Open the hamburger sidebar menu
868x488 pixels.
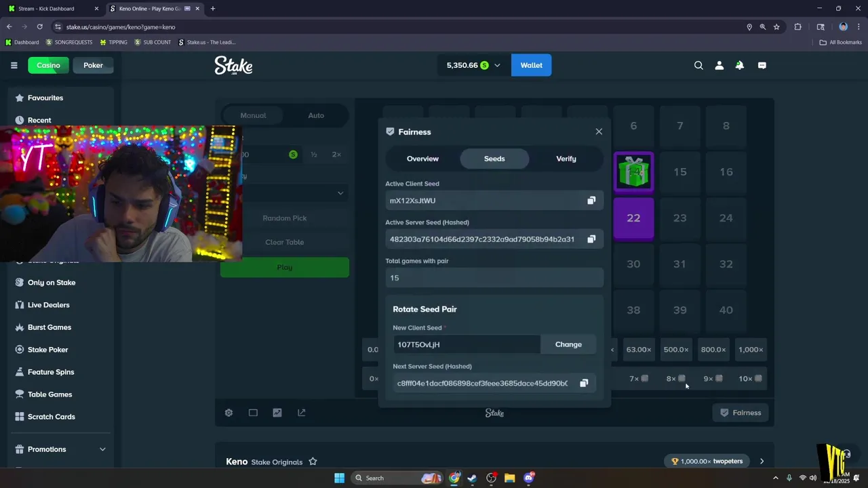tap(14, 65)
